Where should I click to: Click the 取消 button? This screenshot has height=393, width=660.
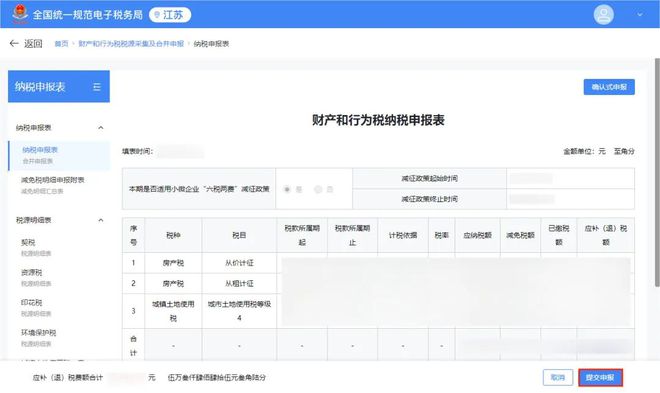[x=558, y=377]
